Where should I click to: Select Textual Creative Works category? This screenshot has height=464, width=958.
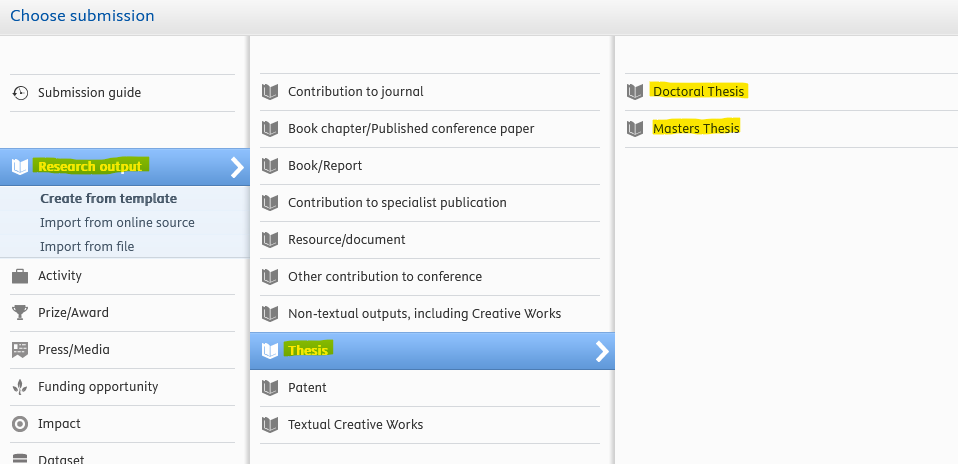point(355,425)
